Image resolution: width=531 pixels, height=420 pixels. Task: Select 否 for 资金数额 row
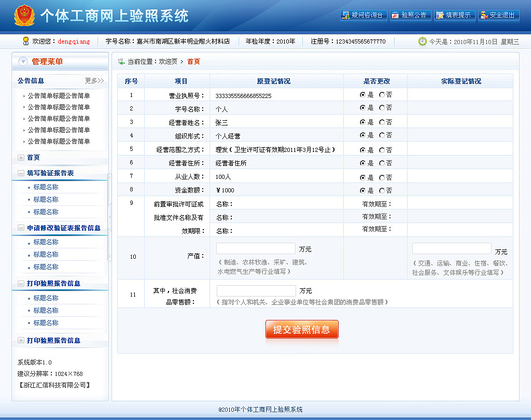pos(382,191)
